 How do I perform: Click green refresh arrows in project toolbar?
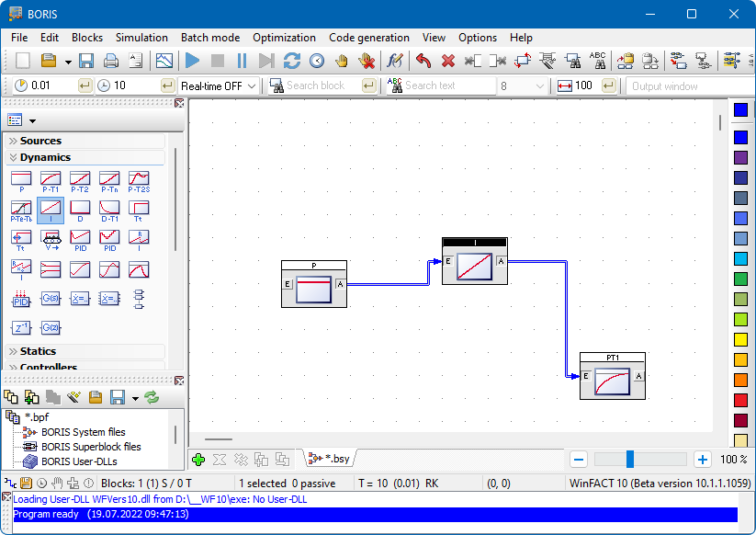pyautogui.click(x=152, y=397)
